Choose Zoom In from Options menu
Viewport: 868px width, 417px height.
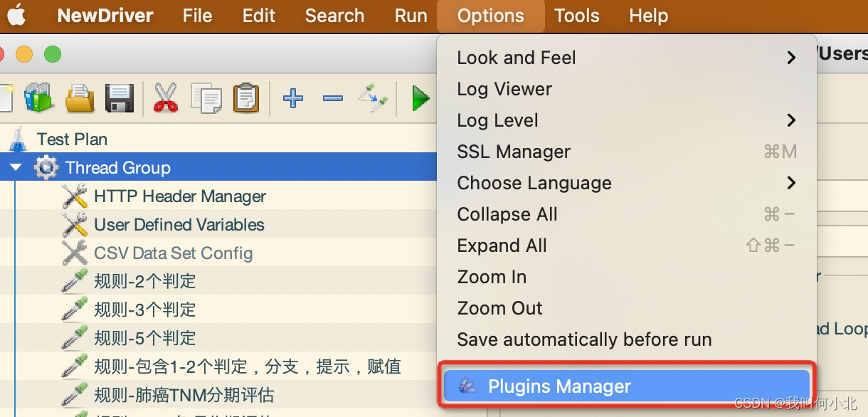(x=626, y=277)
